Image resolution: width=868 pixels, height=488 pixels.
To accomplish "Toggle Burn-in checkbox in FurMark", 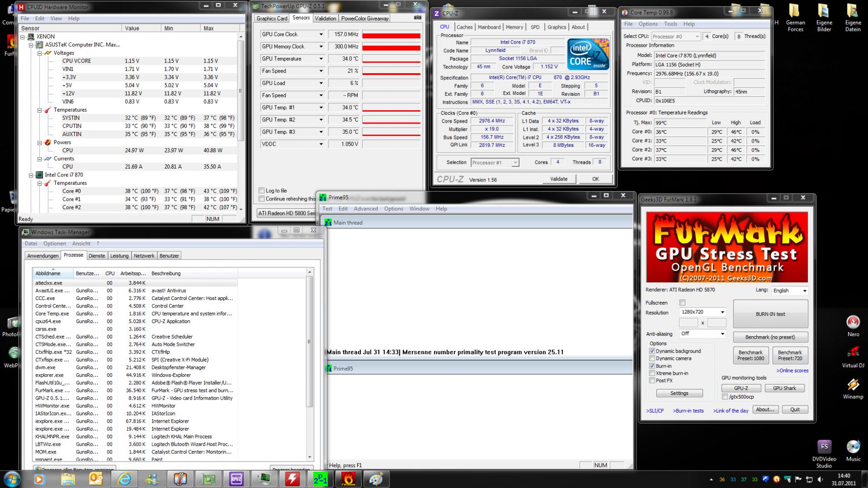I will tap(652, 366).
